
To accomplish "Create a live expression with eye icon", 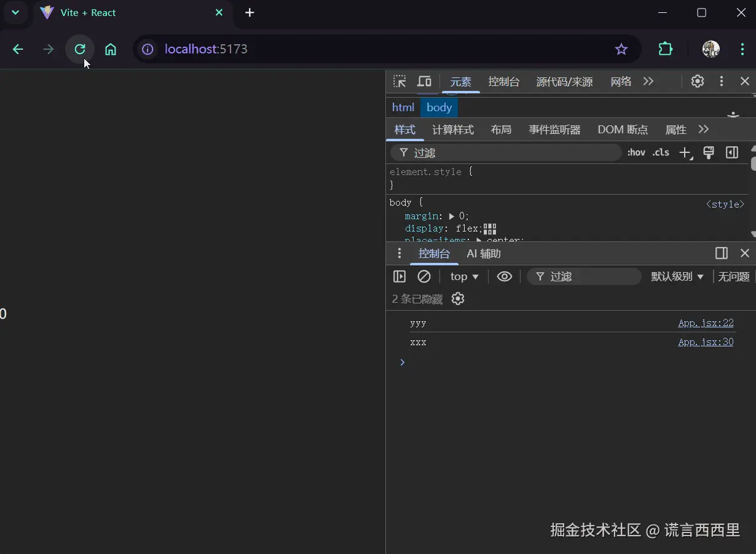I will tap(505, 276).
